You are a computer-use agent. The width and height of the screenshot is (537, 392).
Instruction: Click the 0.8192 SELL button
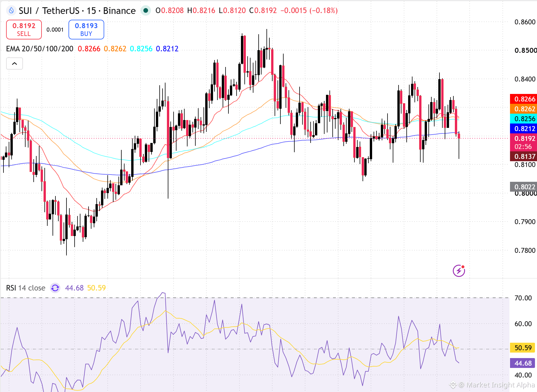[24, 30]
